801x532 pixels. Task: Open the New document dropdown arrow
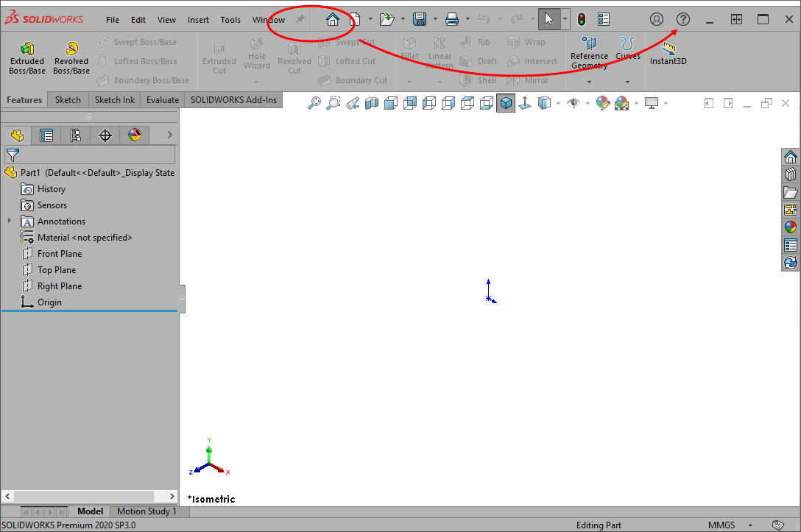(370, 19)
